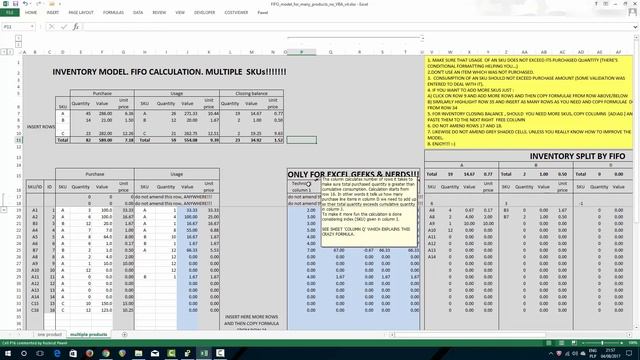Expand the formula bar with chevron
The image size is (640, 360).
[x=635, y=27]
